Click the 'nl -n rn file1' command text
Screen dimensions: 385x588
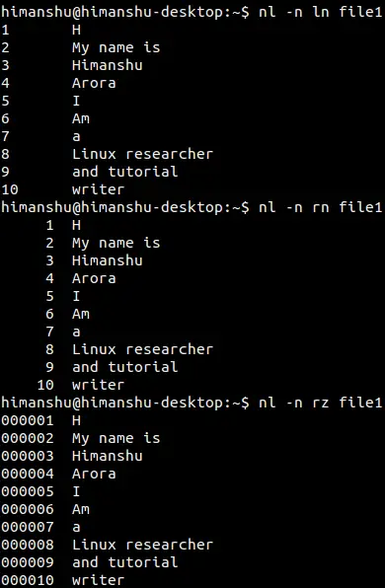point(321,207)
